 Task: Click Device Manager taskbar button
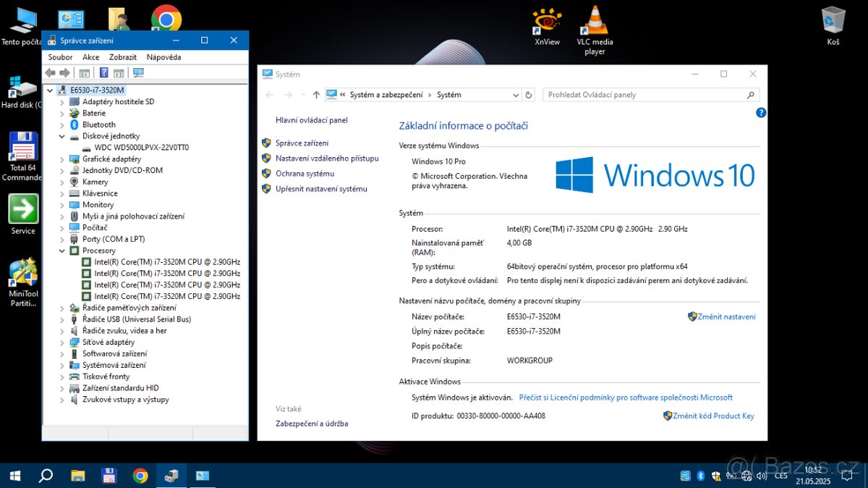click(x=171, y=476)
